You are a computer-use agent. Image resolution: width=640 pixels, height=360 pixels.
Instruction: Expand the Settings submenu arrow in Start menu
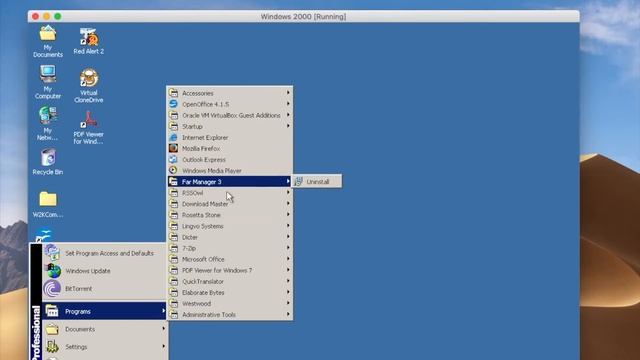click(163, 347)
